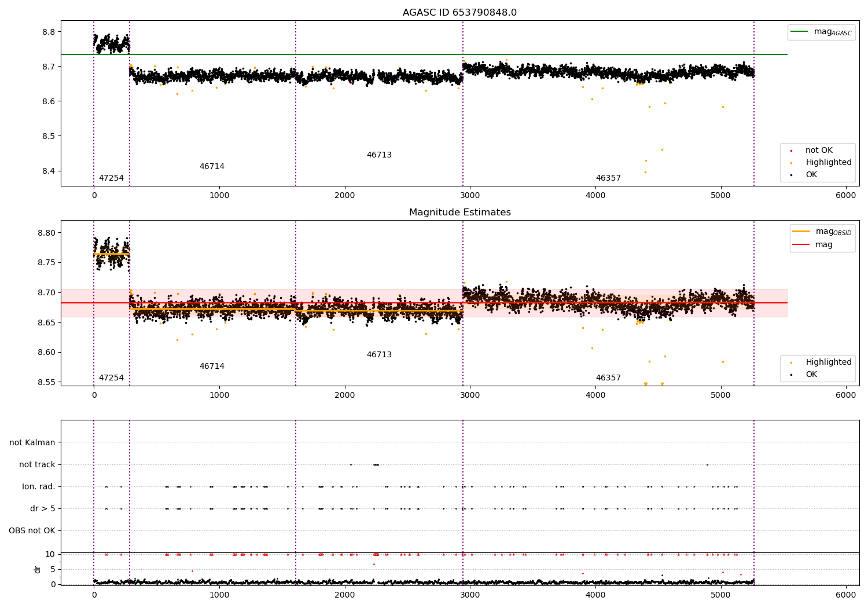Click the "Magnitude Estimates" plot title
Viewport: 868px width, 608px height.
[x=459, y=213]
